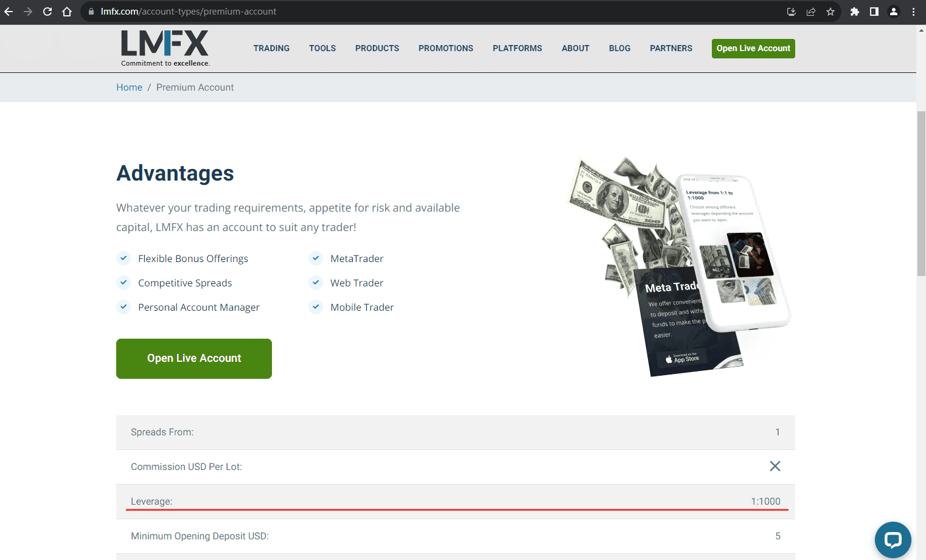Open Chrome three-dot menu
926x560 pixels.
tap(913, 12)
